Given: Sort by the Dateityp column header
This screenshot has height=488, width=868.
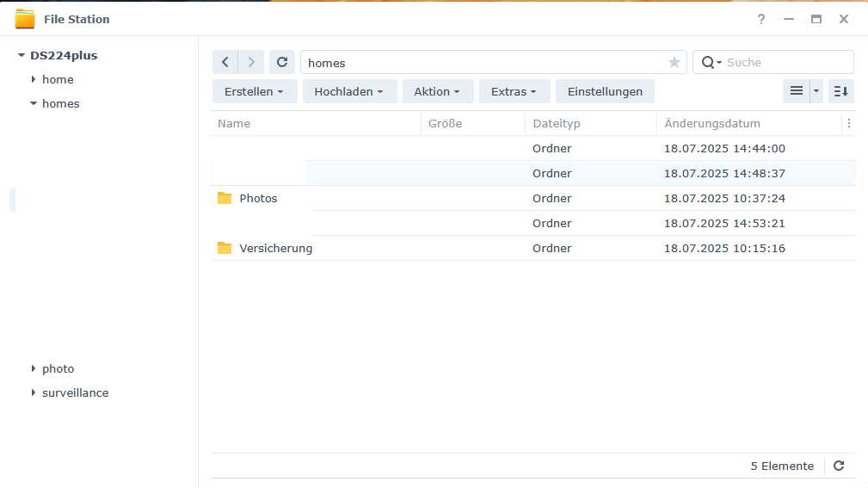Looking at the screenshot, I should pos(591,124).
